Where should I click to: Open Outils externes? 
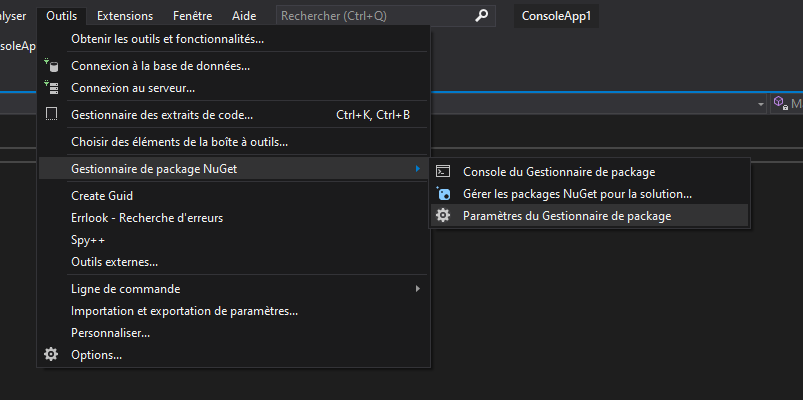(233, 262)
